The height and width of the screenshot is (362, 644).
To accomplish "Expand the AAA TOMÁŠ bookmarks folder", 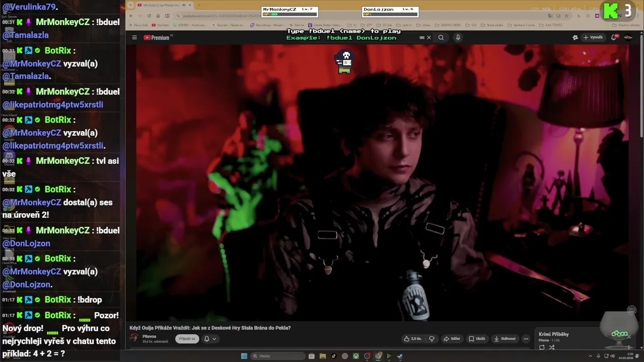I will tap(550, 25).
